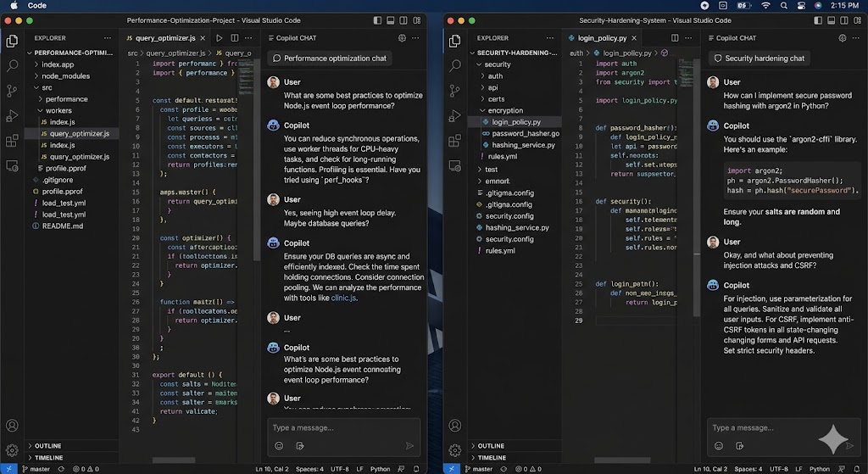868x474 pixels.
Task: Open Search view in Security window activity bar
Action: tap(454, 66)
